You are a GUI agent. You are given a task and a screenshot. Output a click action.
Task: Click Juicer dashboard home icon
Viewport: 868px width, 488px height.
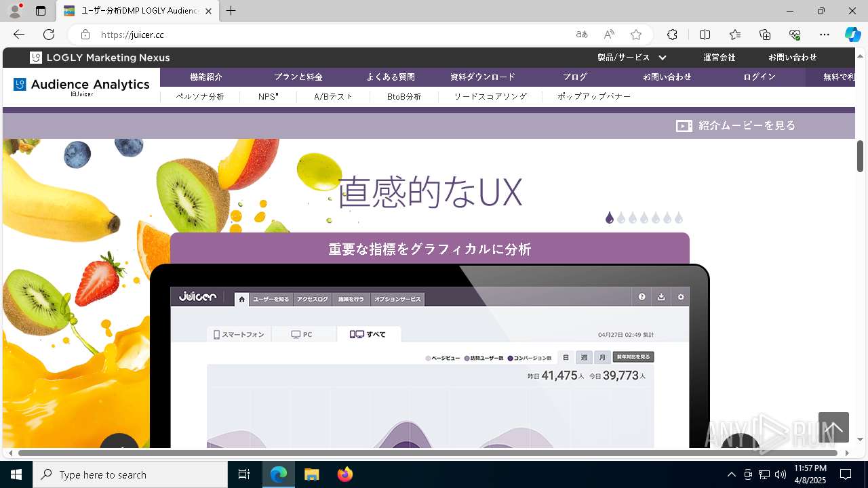[241, 299]
